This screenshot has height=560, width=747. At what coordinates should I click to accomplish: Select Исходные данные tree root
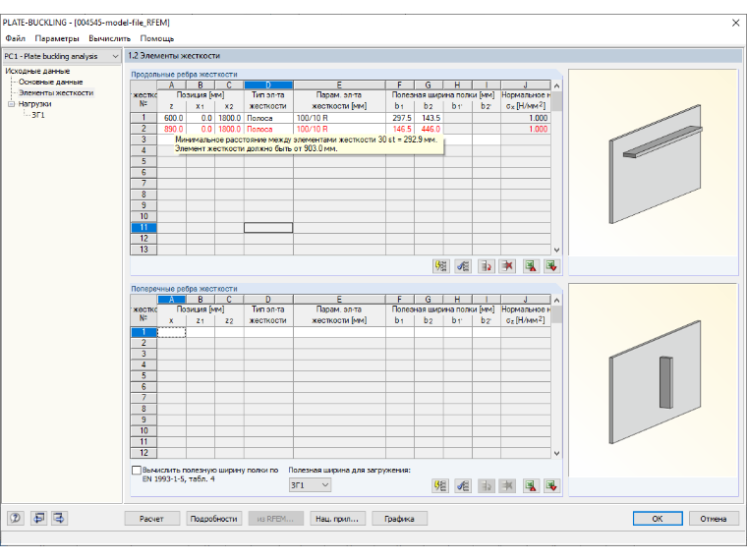point(37,71)
